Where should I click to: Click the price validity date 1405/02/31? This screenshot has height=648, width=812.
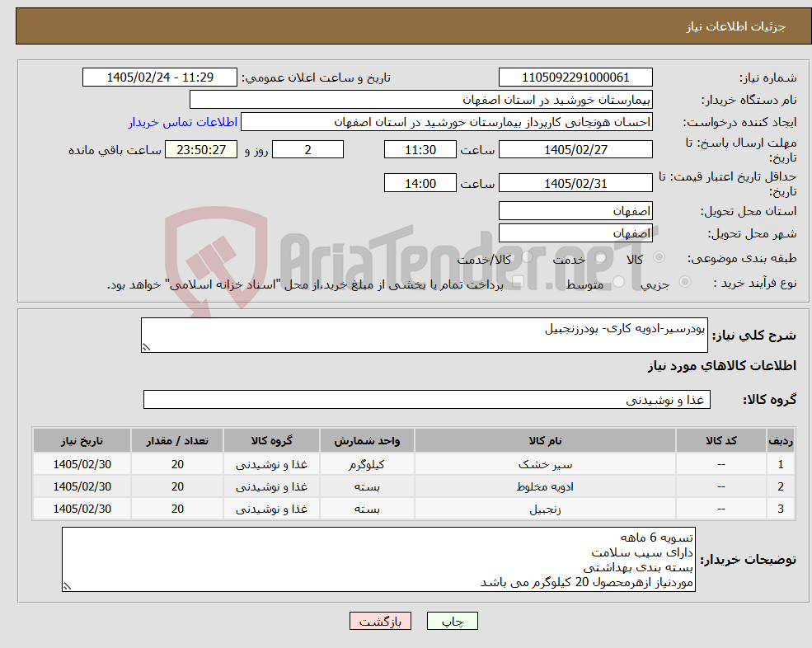pyautogui.click(x=575, y=183)
